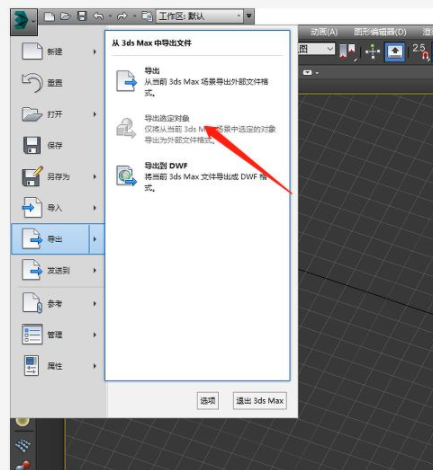
Task: Click the yellow sphere icon in left panel
Action: pyautogui.click(x=23, y=422)
